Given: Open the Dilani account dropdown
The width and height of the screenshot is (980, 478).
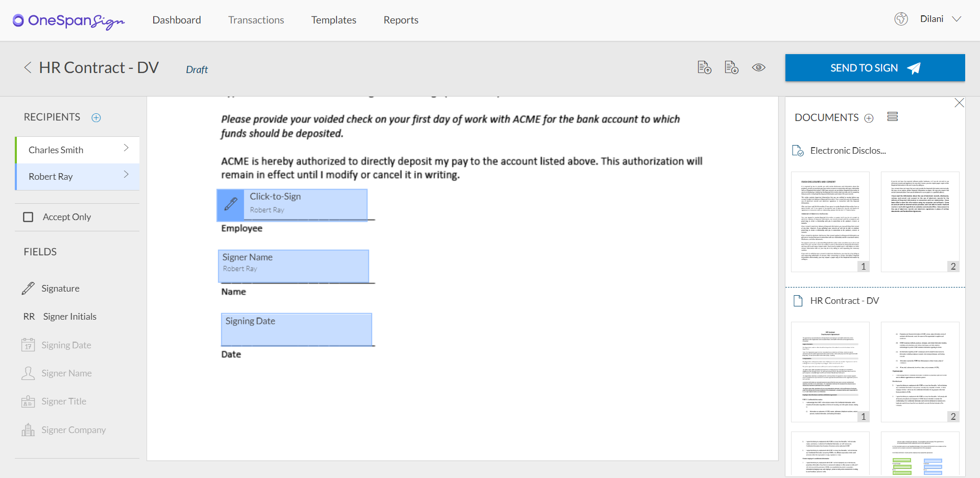Looking at the screenshot, I should pyautogui.click(x=957, y=19).
